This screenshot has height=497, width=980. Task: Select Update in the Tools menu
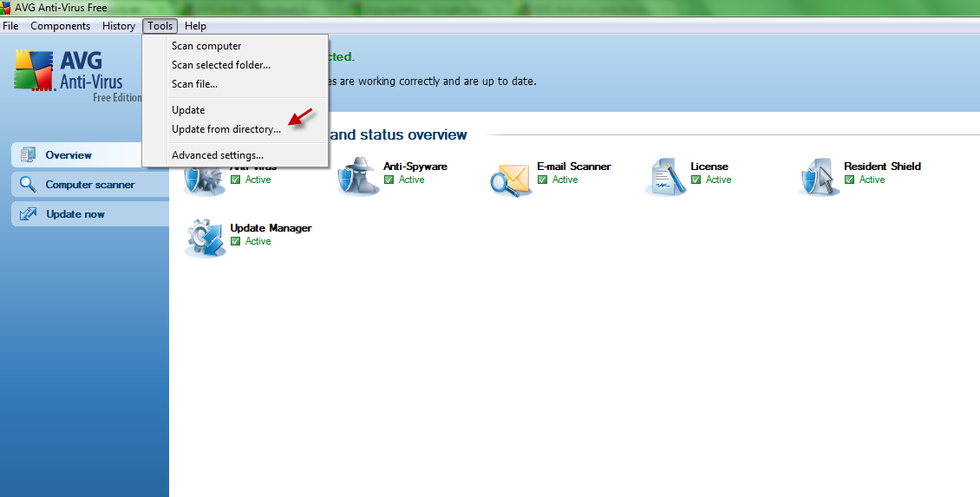point(235,110)
